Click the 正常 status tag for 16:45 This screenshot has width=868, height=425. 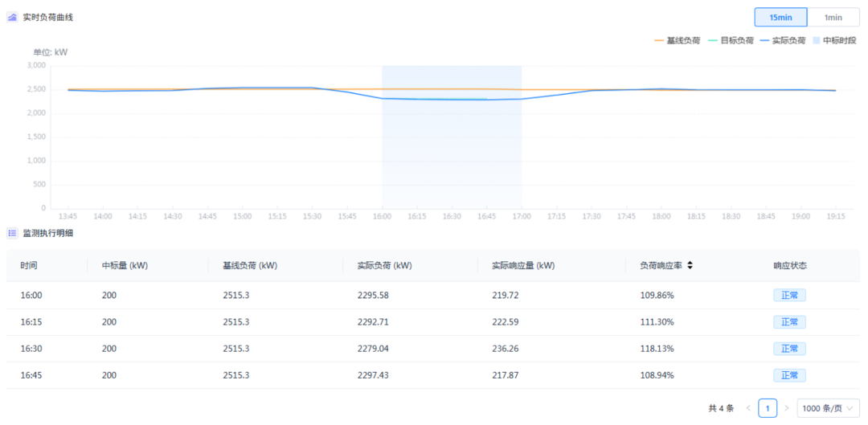[789, 376]
